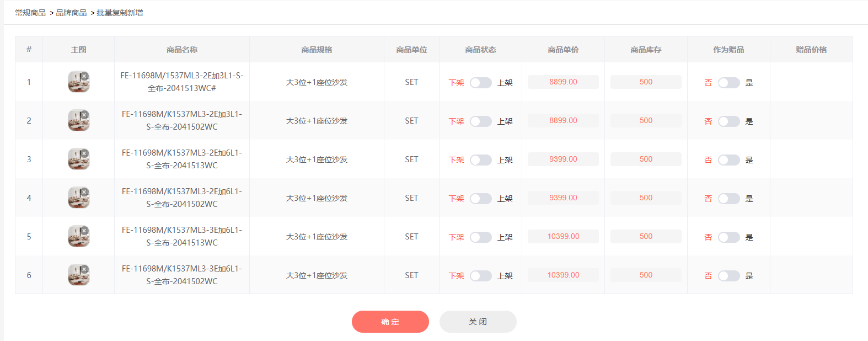Switch row 3 product status to 上架
868x341 pixels.
(480, 160)
